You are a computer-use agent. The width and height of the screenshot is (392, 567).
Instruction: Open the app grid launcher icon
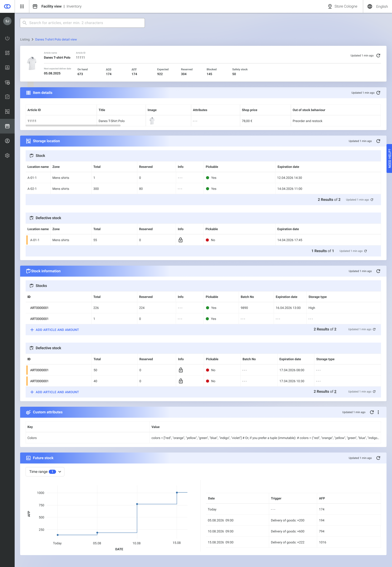(x=22, y=6)
